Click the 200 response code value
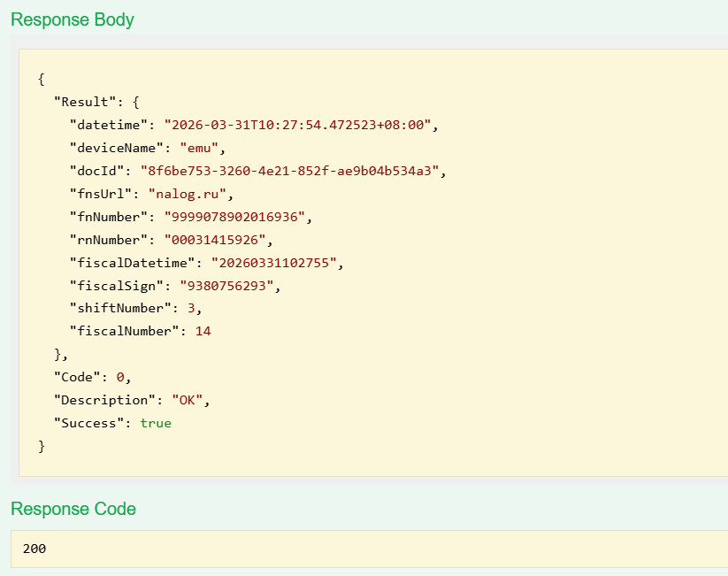 pyautogui.click(x=34, y=549)
